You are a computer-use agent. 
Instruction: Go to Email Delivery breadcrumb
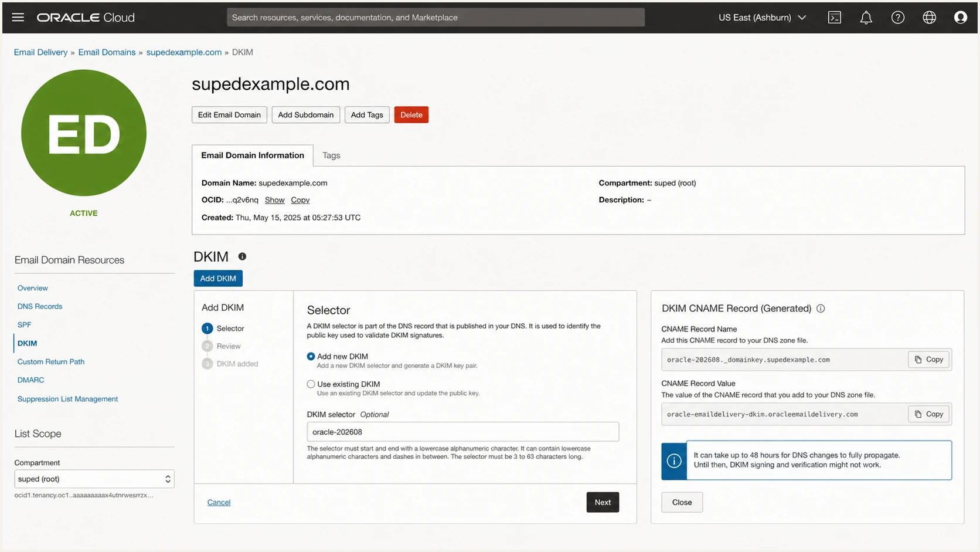pos(40,52)
